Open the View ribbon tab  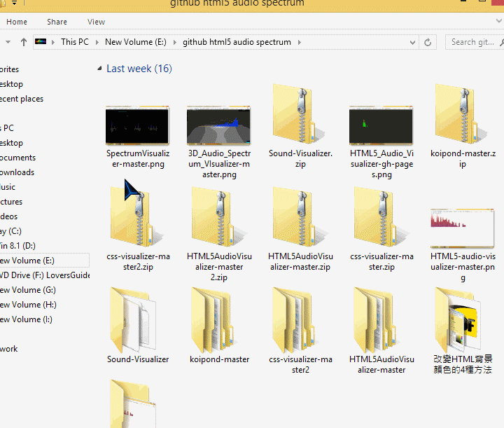[96, 22]
